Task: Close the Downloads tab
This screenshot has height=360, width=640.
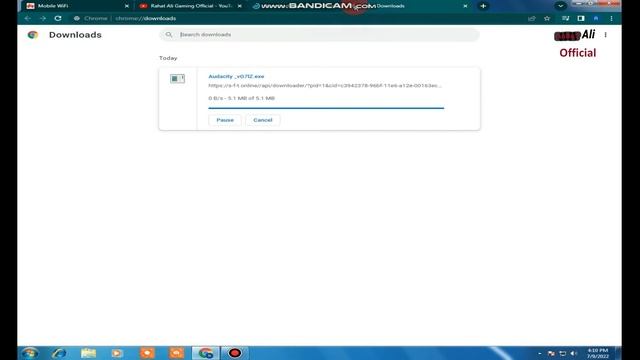Action: coord(465,6)
